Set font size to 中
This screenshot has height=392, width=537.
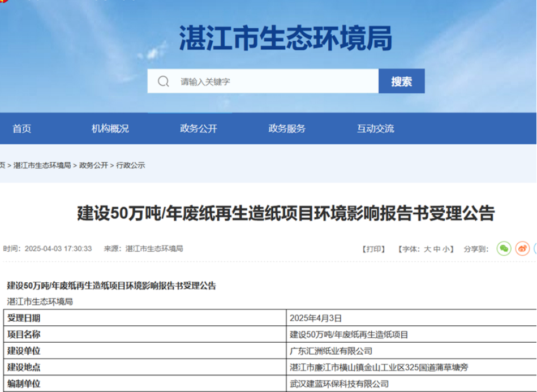(437, 249)
